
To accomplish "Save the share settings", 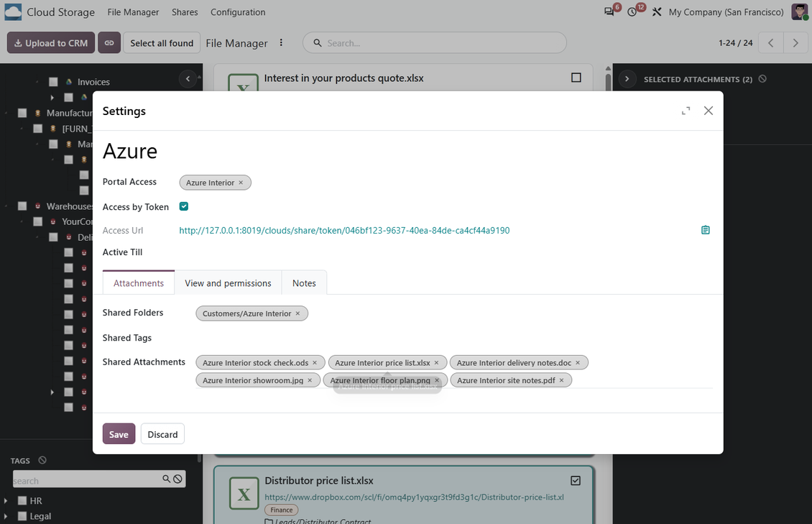I will click(119, 434).
